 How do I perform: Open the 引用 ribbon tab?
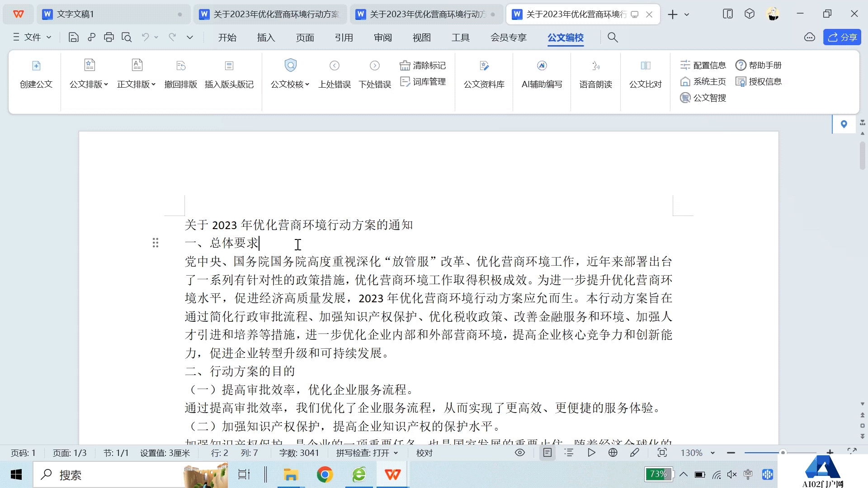[344, 38]
